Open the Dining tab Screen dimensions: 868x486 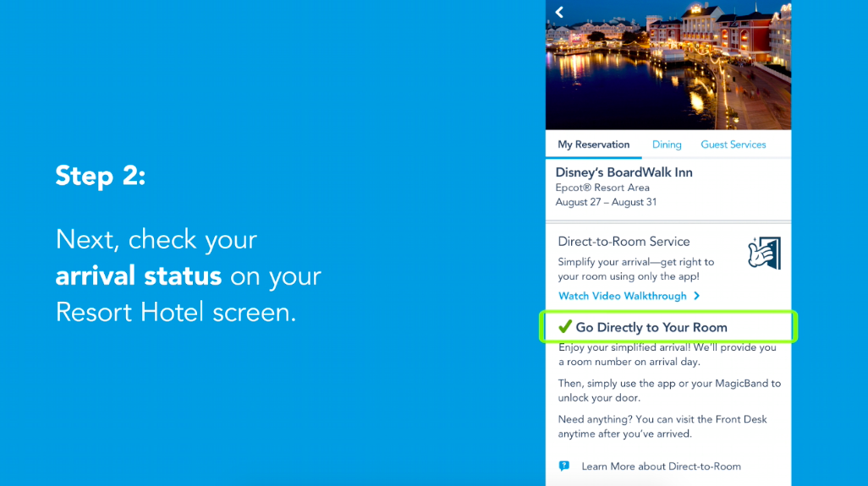[667, 145]
